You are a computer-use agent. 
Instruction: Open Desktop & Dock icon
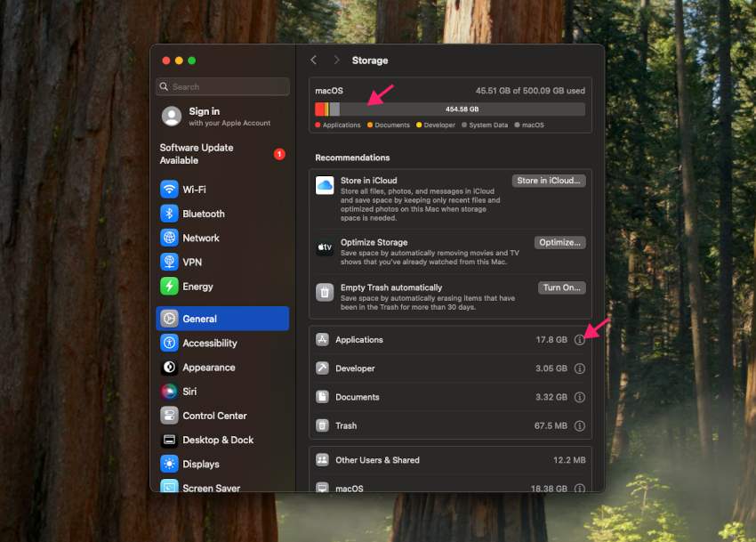[169, 440]
